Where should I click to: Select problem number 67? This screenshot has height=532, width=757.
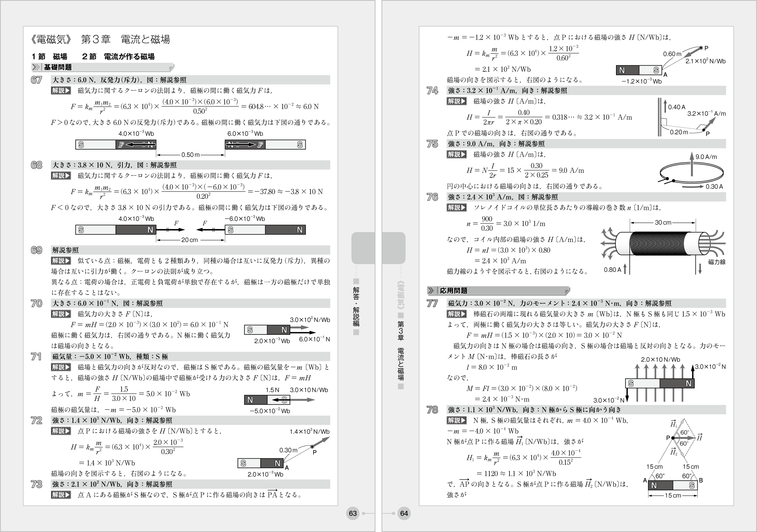(36, 80)
